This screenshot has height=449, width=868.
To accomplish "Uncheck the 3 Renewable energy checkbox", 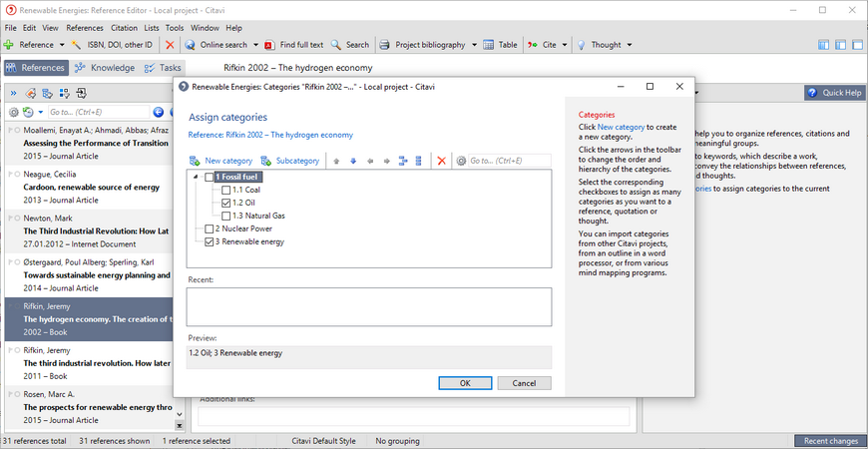I will point(209,241).
